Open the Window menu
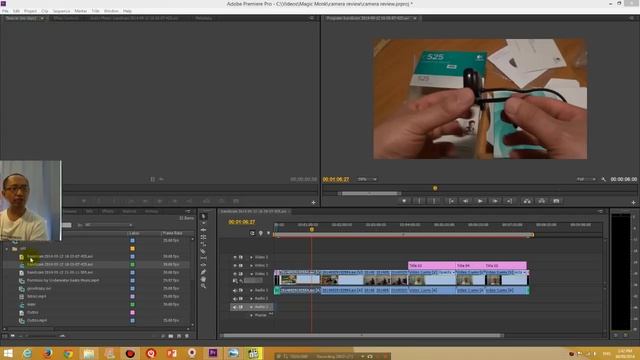 tap(111, 11)
